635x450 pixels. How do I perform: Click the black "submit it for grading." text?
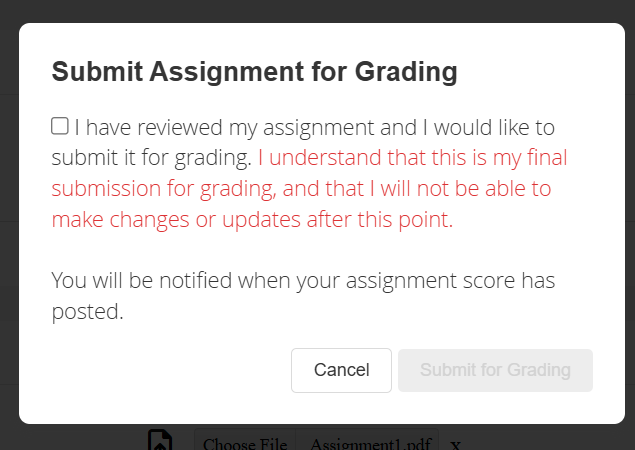(150, 158)
